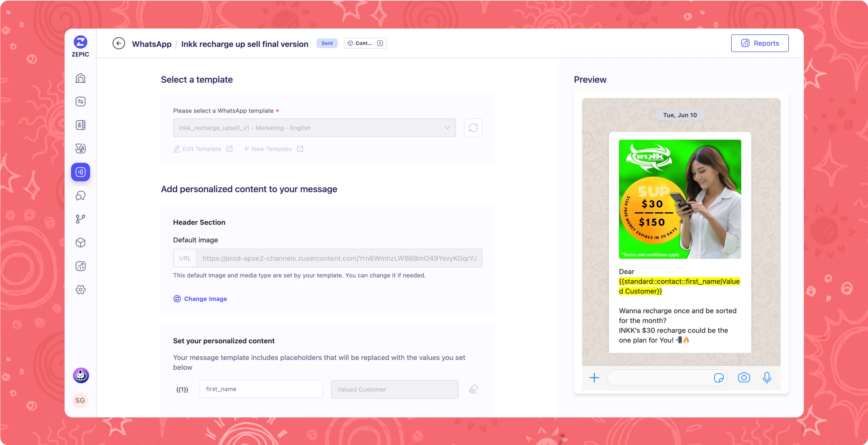The height and width of the screenshot is (445, 868).
Task: Open the SG user profile avatar
Action: pos(80,401)
